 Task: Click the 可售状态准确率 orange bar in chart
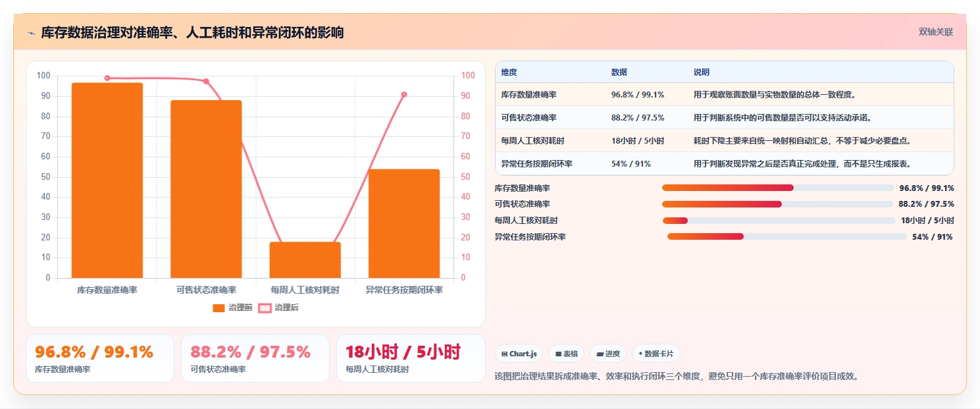click(x=206, y=189)
